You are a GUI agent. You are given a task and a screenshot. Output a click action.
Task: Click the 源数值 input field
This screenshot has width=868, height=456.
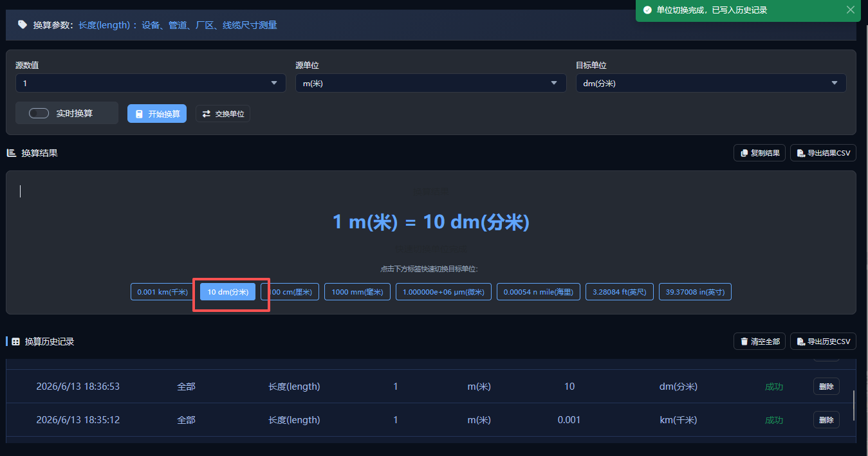click(151, 83)
